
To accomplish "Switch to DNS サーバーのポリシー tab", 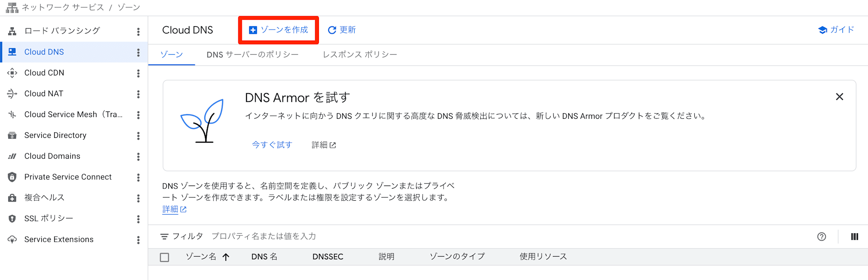I will [x=253, y=55].
